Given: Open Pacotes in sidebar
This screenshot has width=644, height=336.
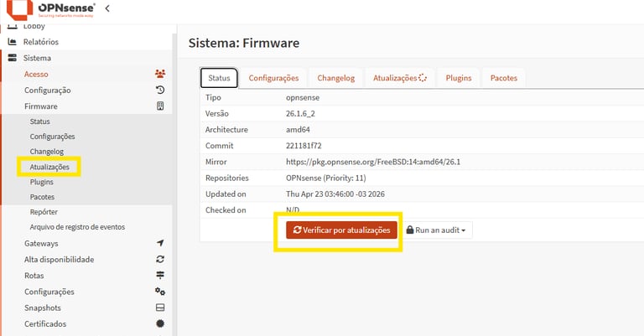Looking at the screenshot, I should pyautogui.click(x=42, y=197).
